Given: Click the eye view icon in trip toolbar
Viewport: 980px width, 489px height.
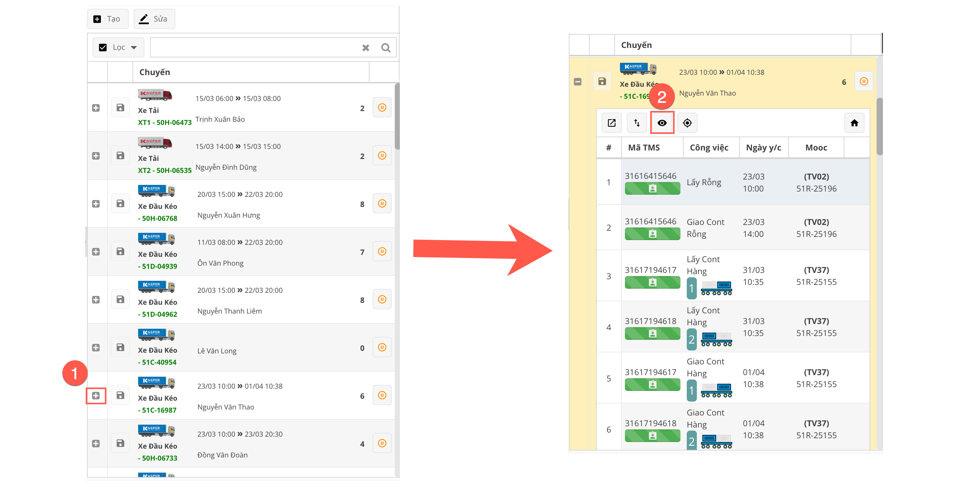Looking at the screenshot, I should [662, 123].
